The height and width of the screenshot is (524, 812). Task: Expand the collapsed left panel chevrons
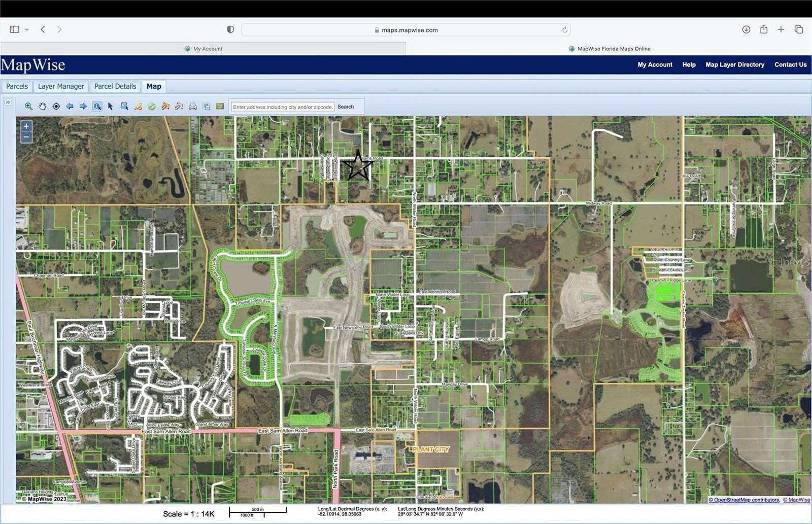pyautogui.click(x=8, y=101)
